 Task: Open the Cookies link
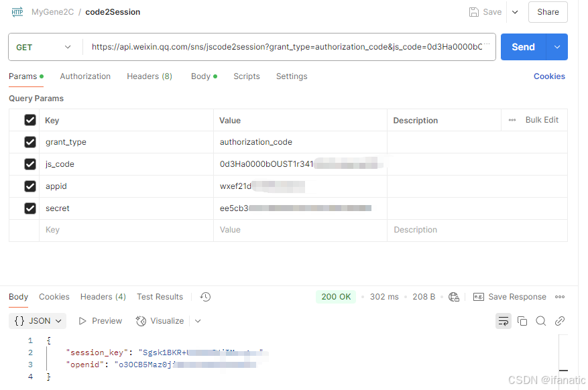point(549,76)
